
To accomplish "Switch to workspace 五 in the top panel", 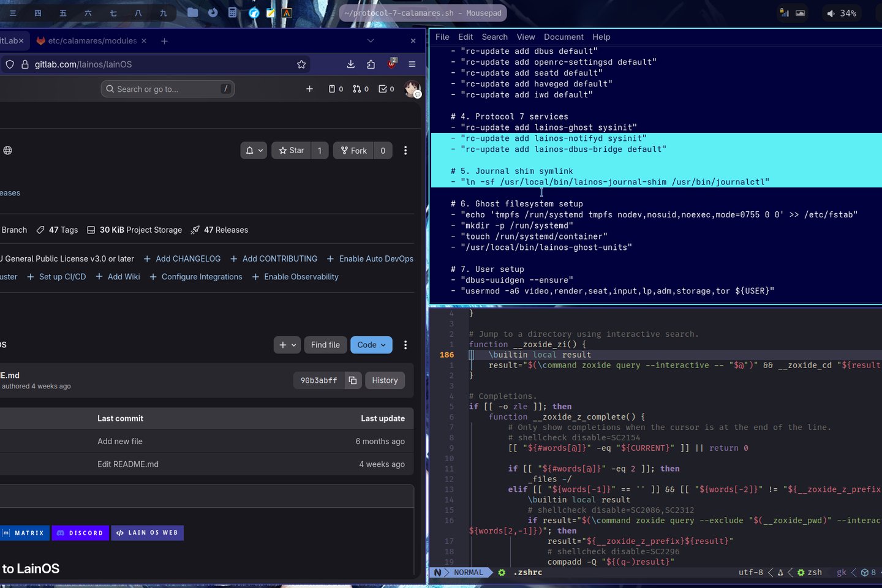I will tap(63, 13).
